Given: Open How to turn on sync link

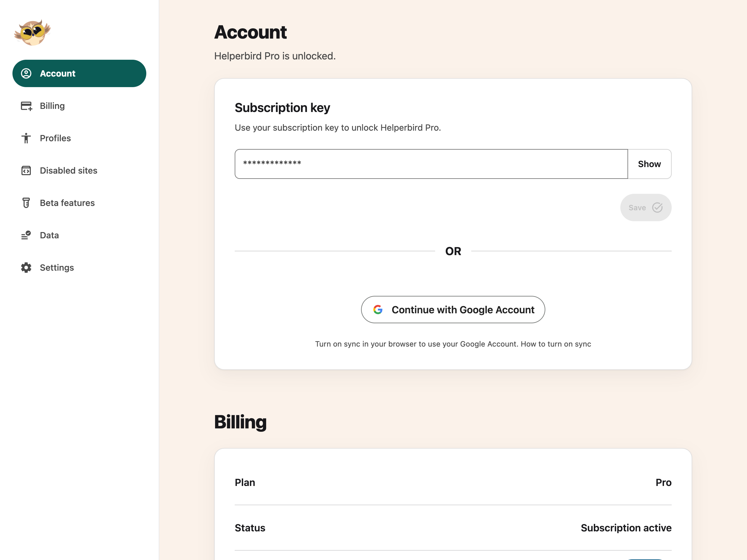Looking at the screenshot, I should pos(556,344).
